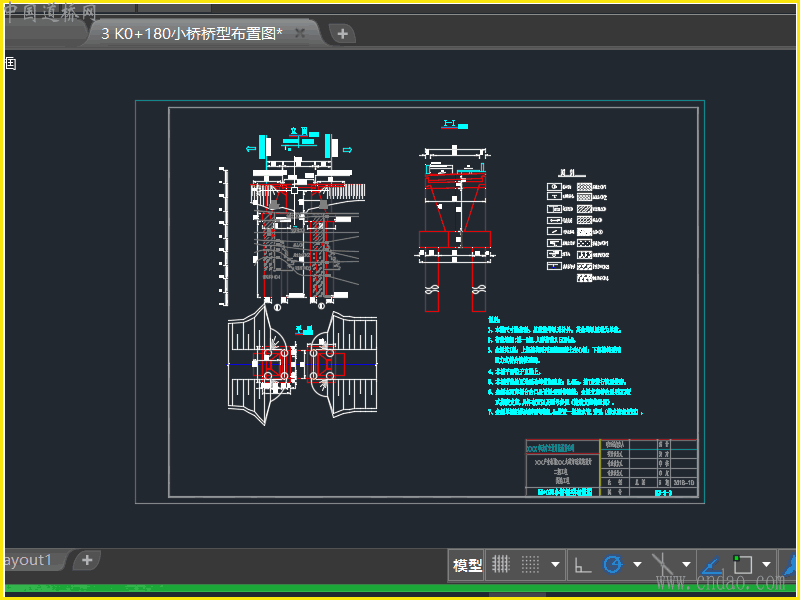800x600 pixels.
Task: Click the isometric drafting icon
Action: coord(661,565)
